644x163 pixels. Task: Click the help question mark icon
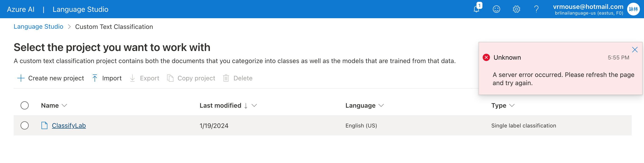pyautogui.click(x=536, y=9)
